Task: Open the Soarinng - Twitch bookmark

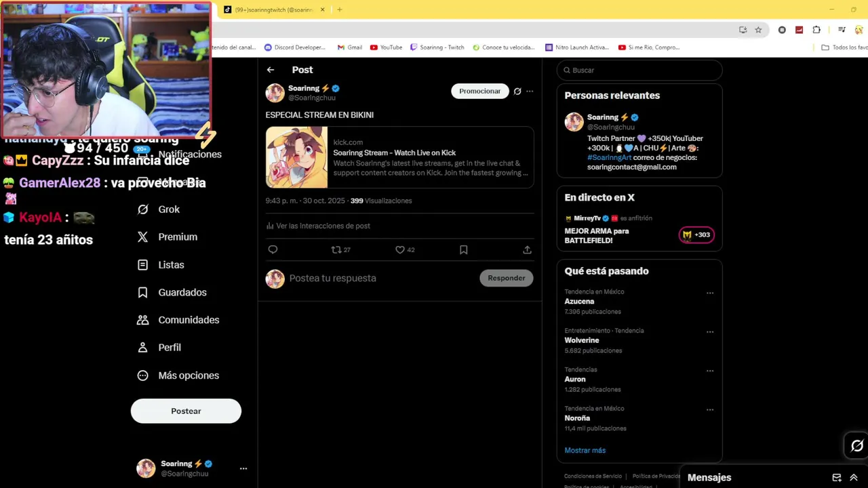Action: pos(437,47)
